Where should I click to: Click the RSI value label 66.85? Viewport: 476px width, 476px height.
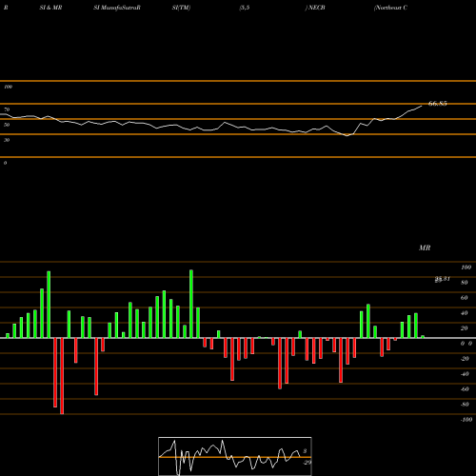pyautogui.click(x=438, y=104)
